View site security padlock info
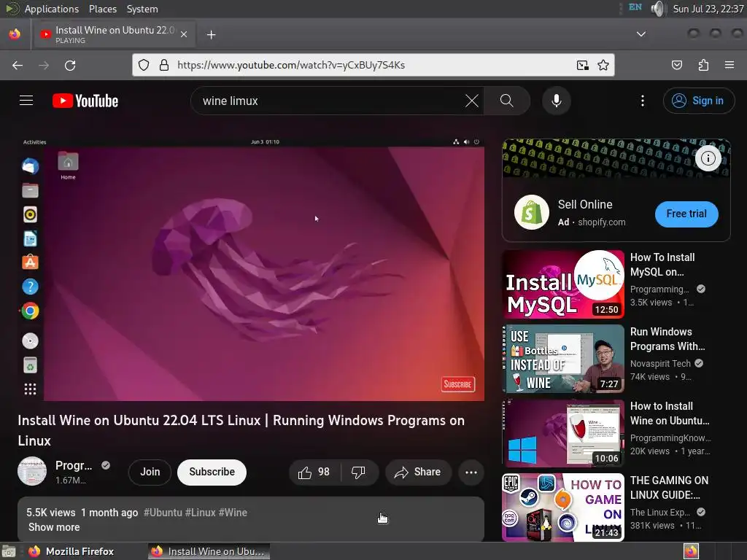 coord(164,65)
